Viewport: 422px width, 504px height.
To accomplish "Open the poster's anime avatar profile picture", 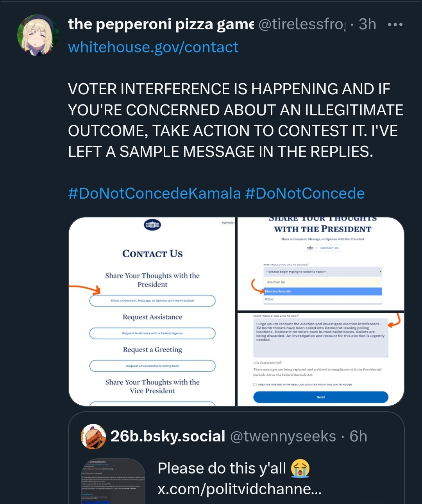I will [x=38, y=36].
